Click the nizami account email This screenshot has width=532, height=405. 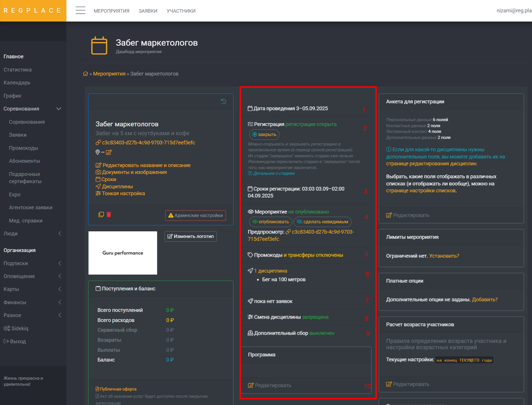514,11
